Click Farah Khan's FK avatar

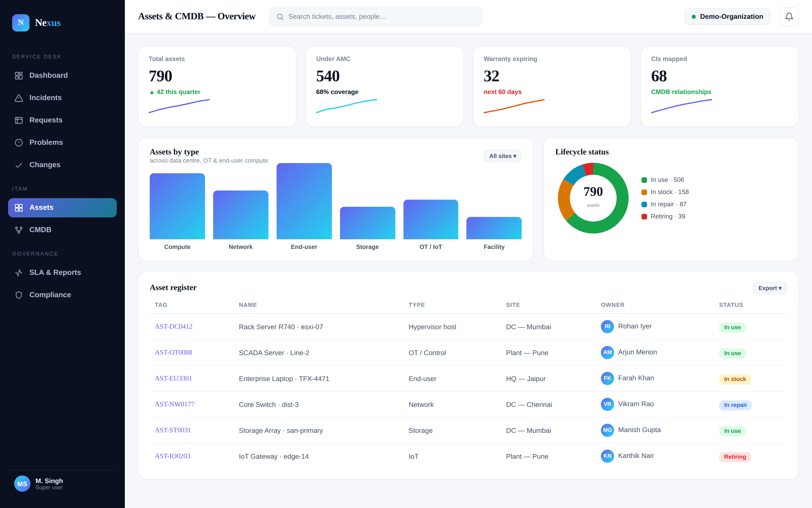607,378
